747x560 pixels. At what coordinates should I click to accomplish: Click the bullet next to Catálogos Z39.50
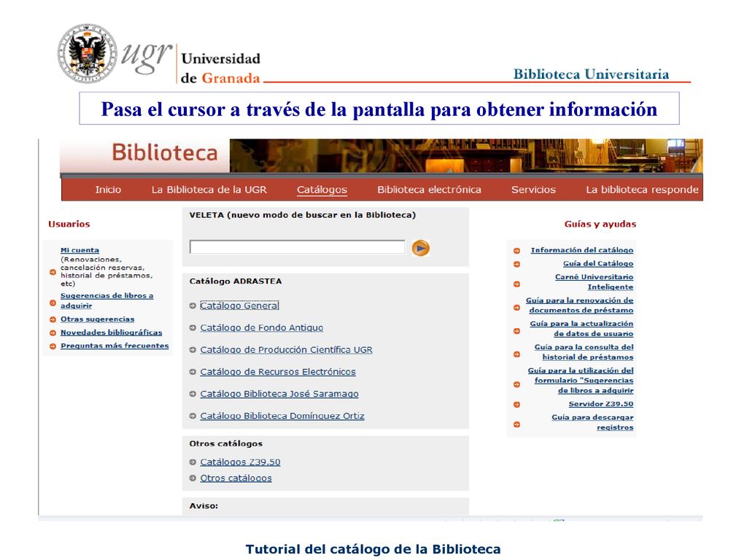point(193,462)
